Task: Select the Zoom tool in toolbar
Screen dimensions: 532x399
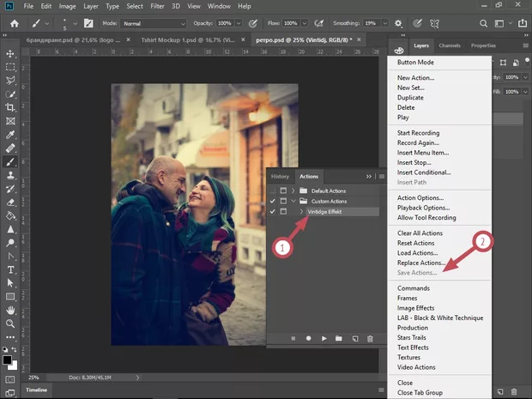Action: point(10,322)
